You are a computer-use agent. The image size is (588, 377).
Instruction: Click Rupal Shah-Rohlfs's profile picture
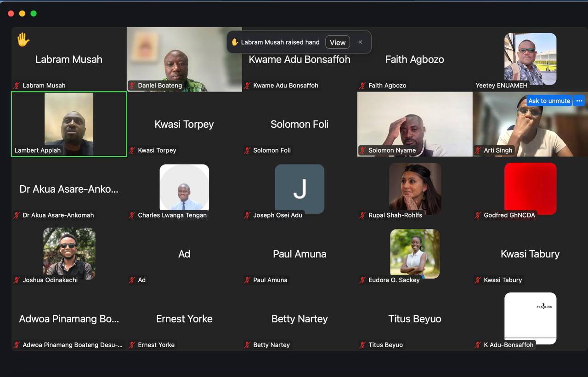(x=415, y=188)
